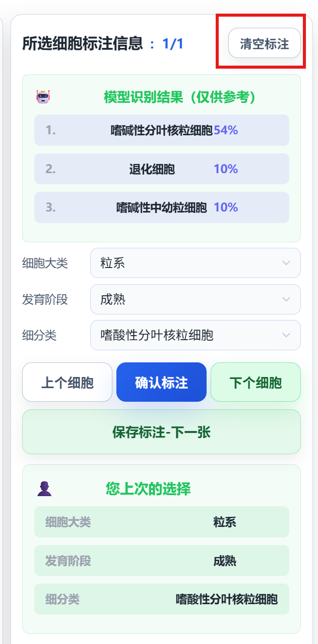Click the 清空标注 button

pos(265,43)
